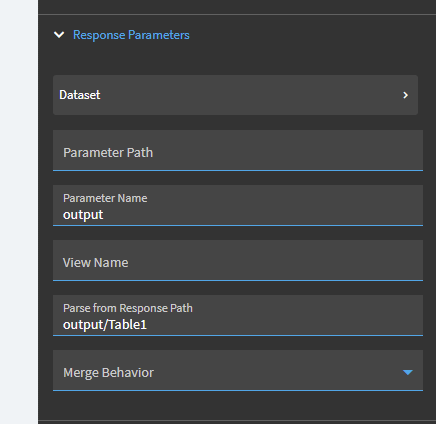Viewport: 436px width, 424px height.
Task: Click the Parameter Name floating label
Action: point(105,198)
